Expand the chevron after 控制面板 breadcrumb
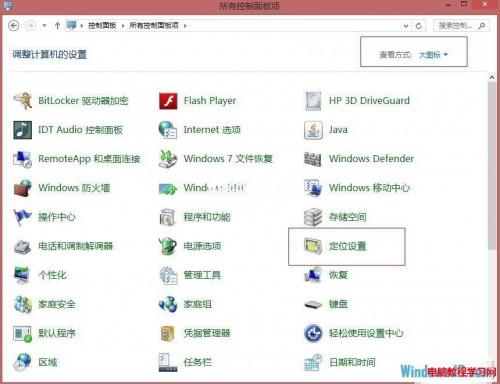Viewport: 500px width, 384px height. click(x=123, y=26)
